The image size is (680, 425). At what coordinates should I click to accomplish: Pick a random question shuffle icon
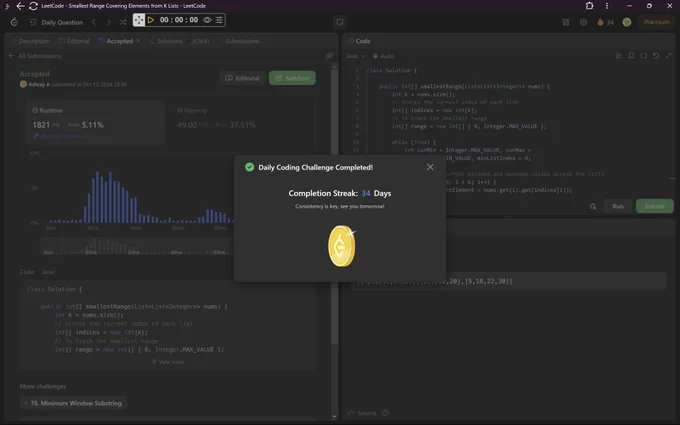123,22
